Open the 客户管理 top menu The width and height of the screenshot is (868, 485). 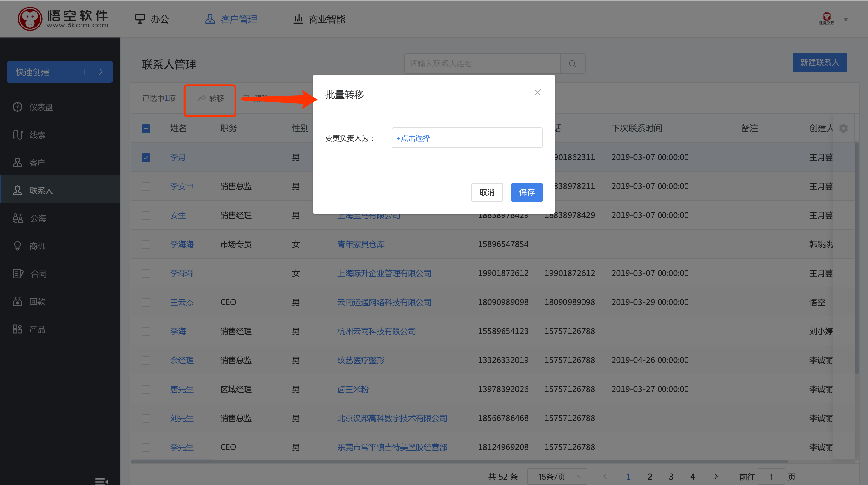click(x=231, y=19)
